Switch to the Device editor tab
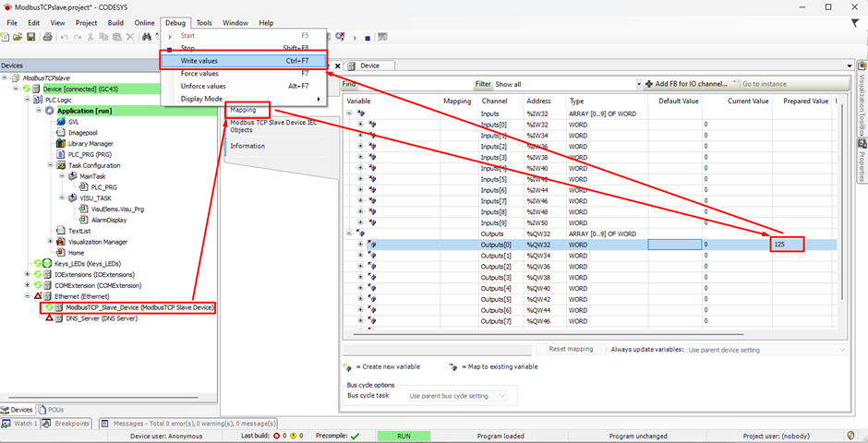The image size is (868, 443). pyautogui.click(x=369, y=66)
